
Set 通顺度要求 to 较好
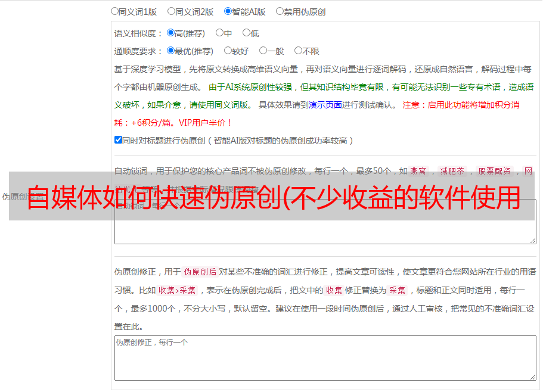click(x=228, y=51)
